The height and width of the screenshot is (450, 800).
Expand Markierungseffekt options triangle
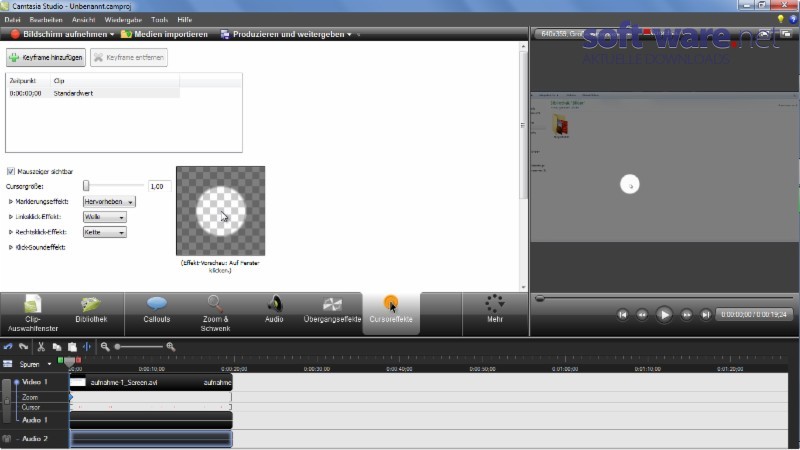[11, 202]
